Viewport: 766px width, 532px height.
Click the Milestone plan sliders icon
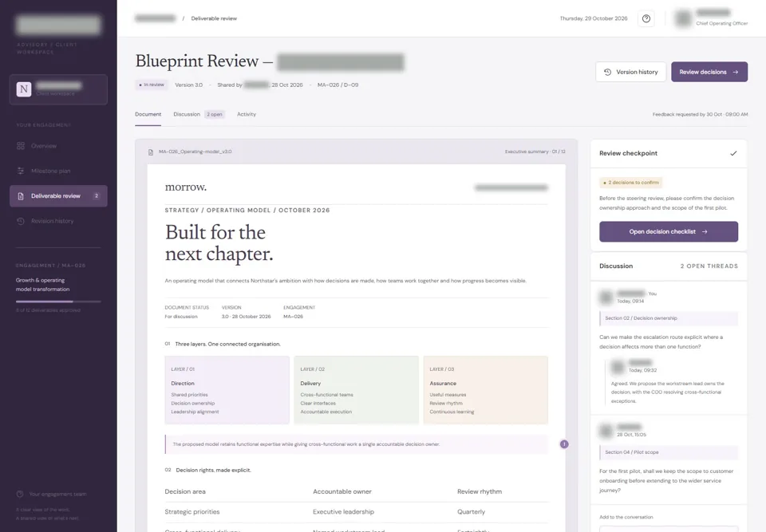coord(21,171)
